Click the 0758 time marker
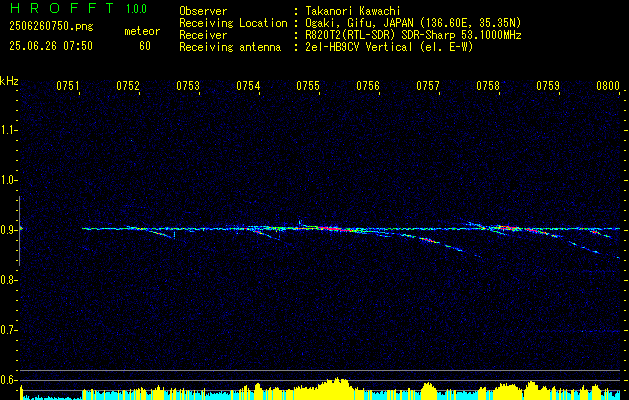This screenshot has height=400, width=629. tap(488, 86)
